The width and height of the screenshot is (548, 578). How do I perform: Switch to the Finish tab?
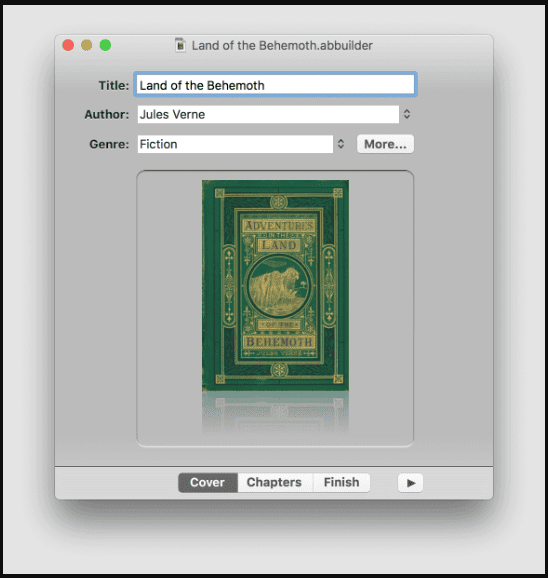341,482
